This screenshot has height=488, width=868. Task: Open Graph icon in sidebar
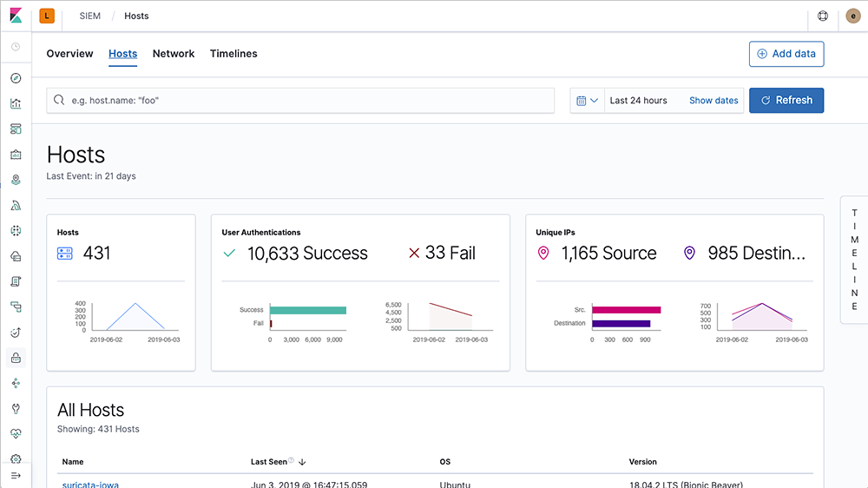pyautogui.click(x=16, y=383)
